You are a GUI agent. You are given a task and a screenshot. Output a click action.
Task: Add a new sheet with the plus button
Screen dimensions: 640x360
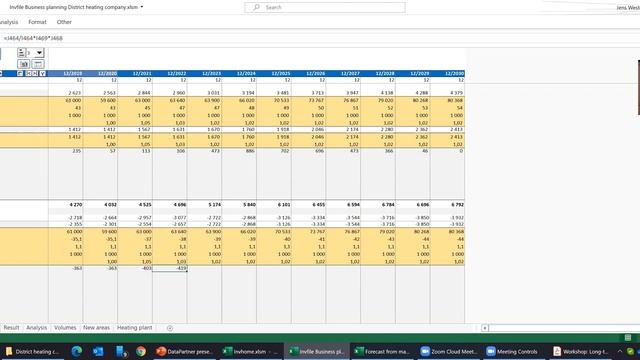[x=170, y=328]
